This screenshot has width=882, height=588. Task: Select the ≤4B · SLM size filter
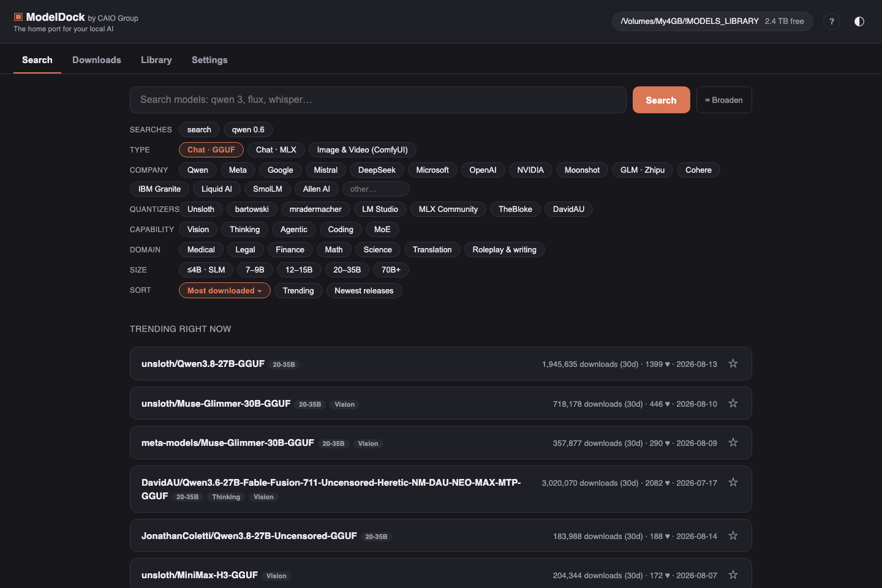tap(206, 270)
